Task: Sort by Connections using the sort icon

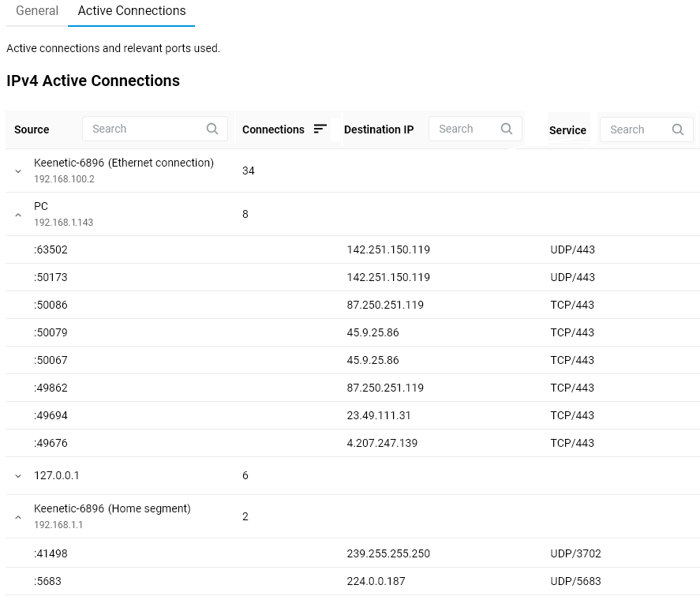Action: tap(320, 129)
